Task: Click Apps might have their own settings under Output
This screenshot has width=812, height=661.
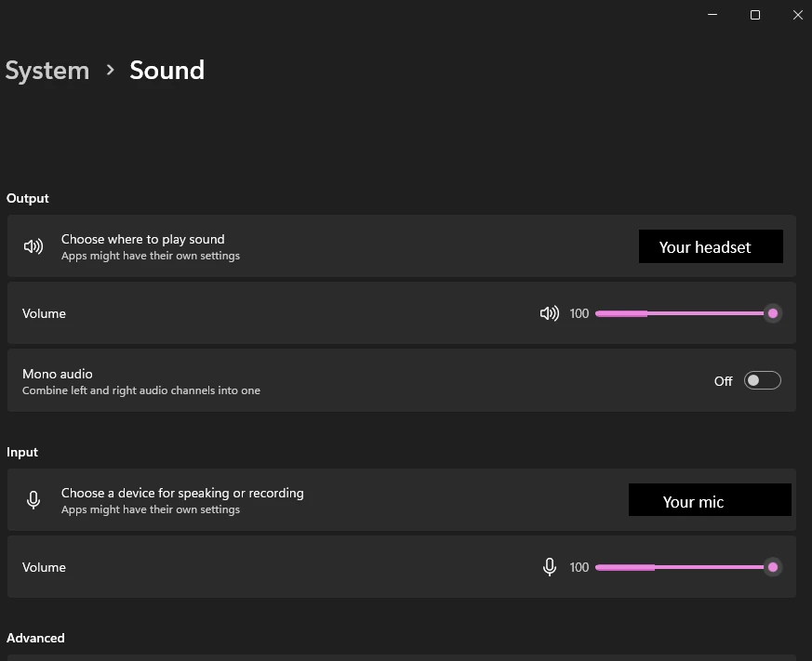Action: [x=151, y=256]
